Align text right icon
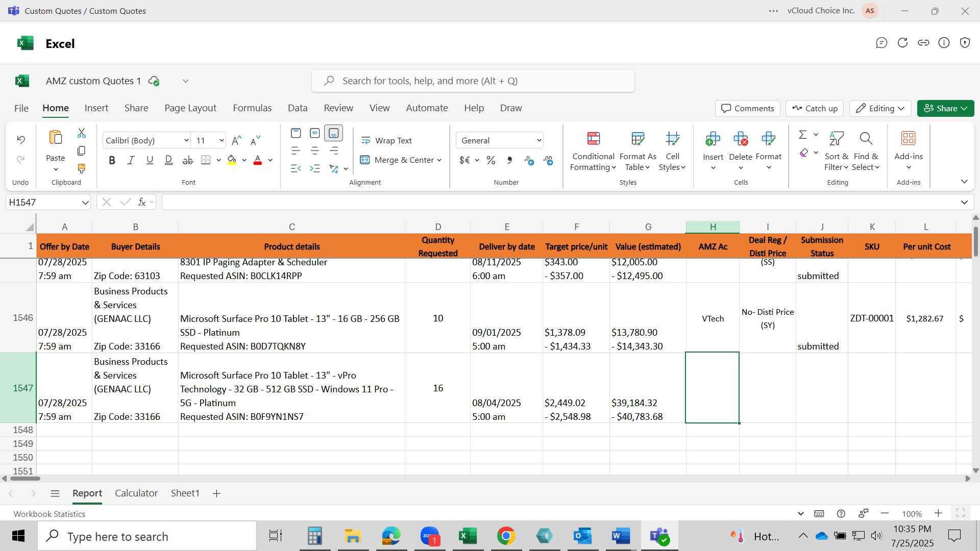This screenshot has width=980, height=551. click(334, 151)
